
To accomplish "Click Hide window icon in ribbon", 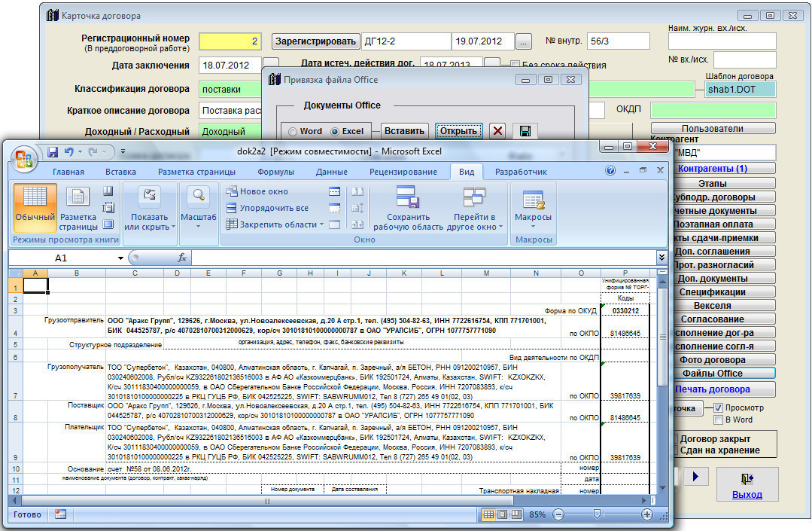I will [x=335, y=208].
